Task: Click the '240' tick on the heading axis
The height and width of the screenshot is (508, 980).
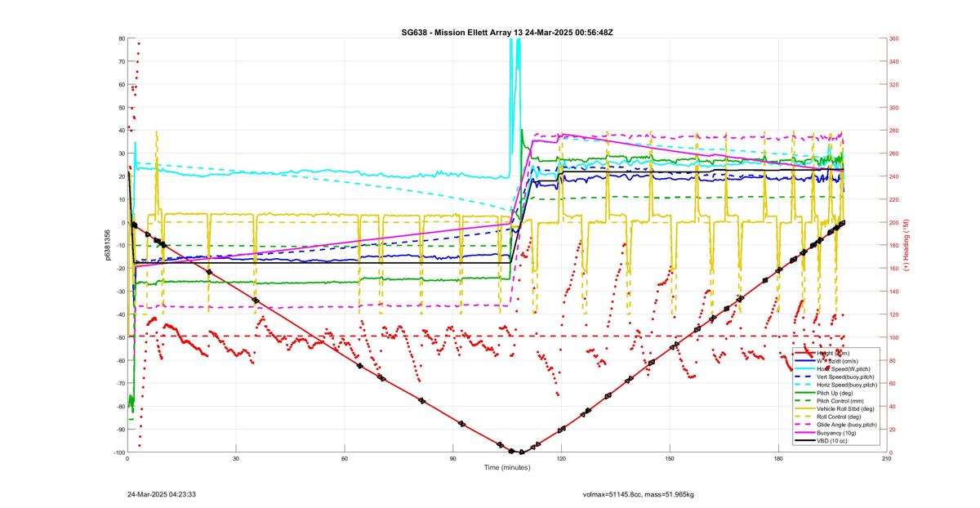Action: (894, 176)
